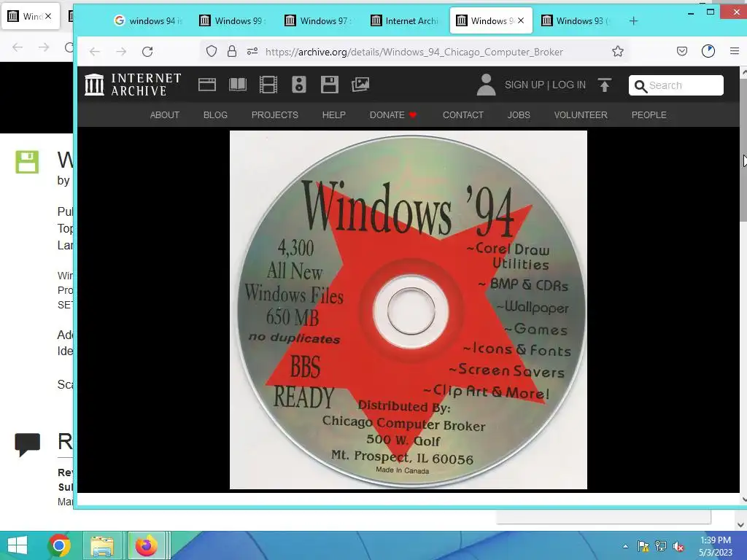Open Google Chrome from taskbar
Viewport: 747px width, 560px height.
59,545
